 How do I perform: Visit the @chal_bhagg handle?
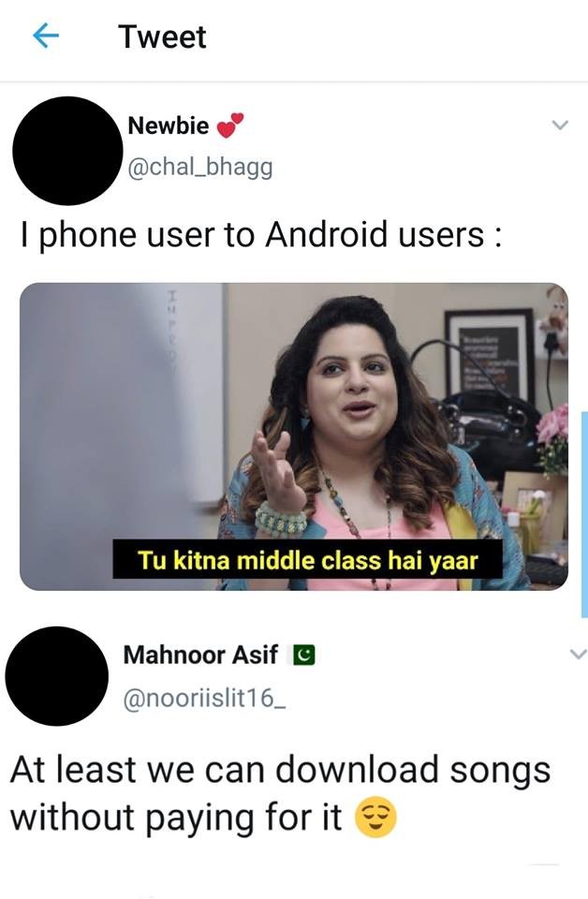tap(199, 168)
